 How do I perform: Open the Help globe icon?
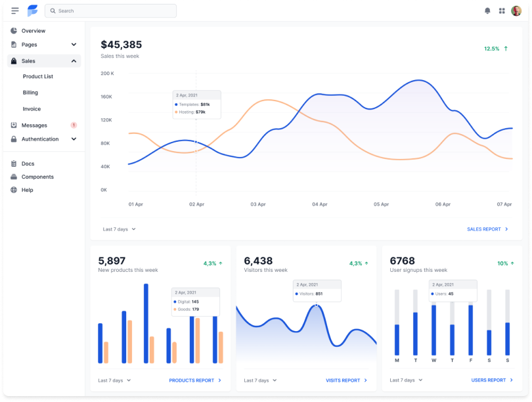point(13,190)
